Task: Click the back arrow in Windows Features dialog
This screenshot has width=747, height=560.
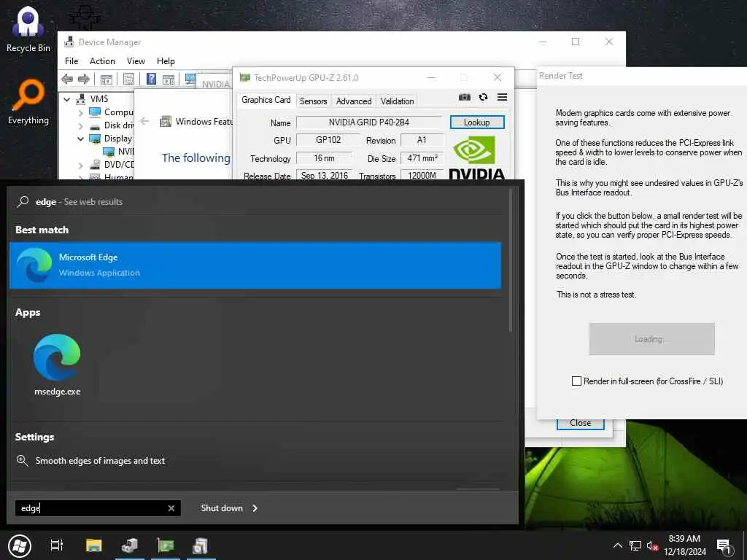Action: coord(145,121)
